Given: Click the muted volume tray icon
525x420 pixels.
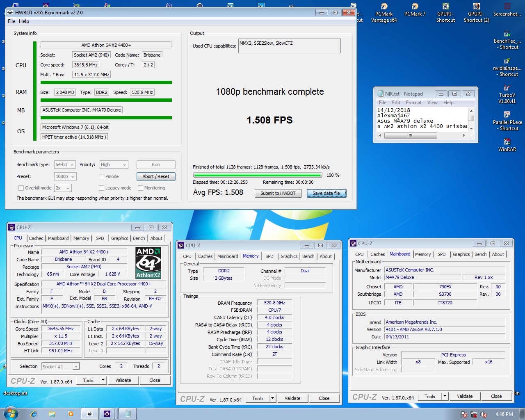Looking at the screenshot, I should tap(484, 414).
